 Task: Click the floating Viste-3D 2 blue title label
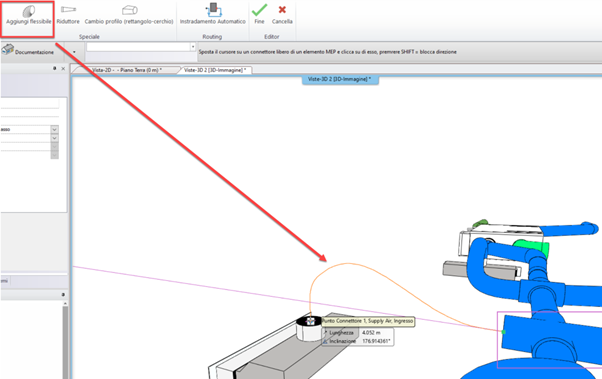pyautogui.click(x=340, y=79)
